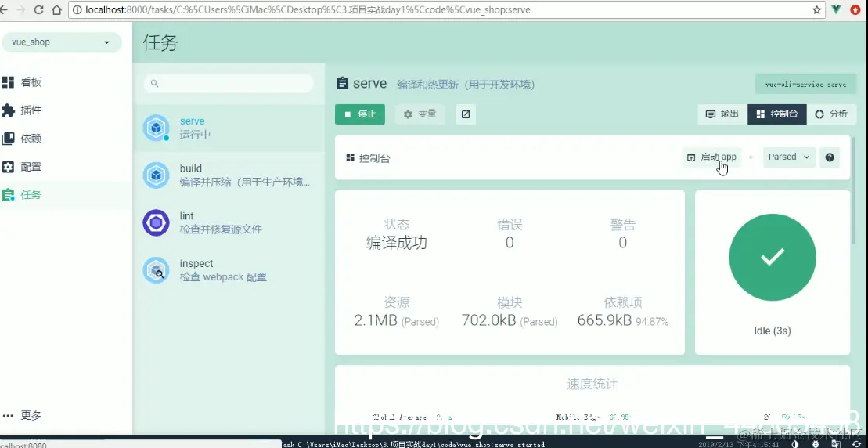Click the 702.0kB modules value
This screenshot has height=448, width=868.
[489, 320]
